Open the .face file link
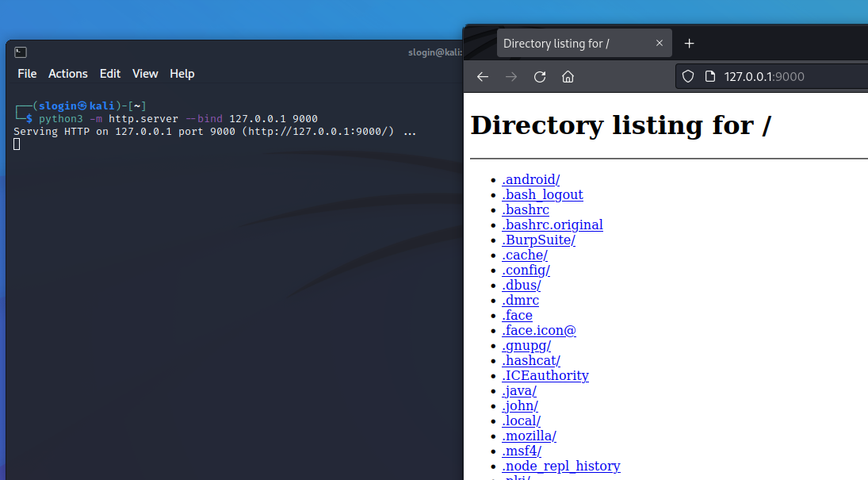 (517, 316)
